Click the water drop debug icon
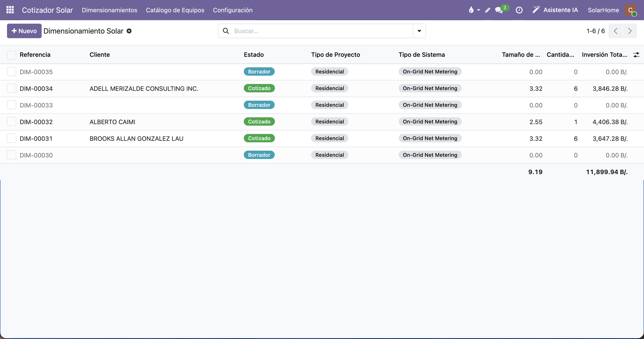 tap(471, 10)
